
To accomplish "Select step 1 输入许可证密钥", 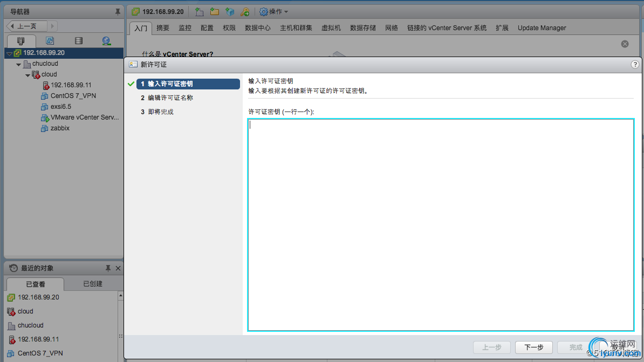I will click(188, 83).
